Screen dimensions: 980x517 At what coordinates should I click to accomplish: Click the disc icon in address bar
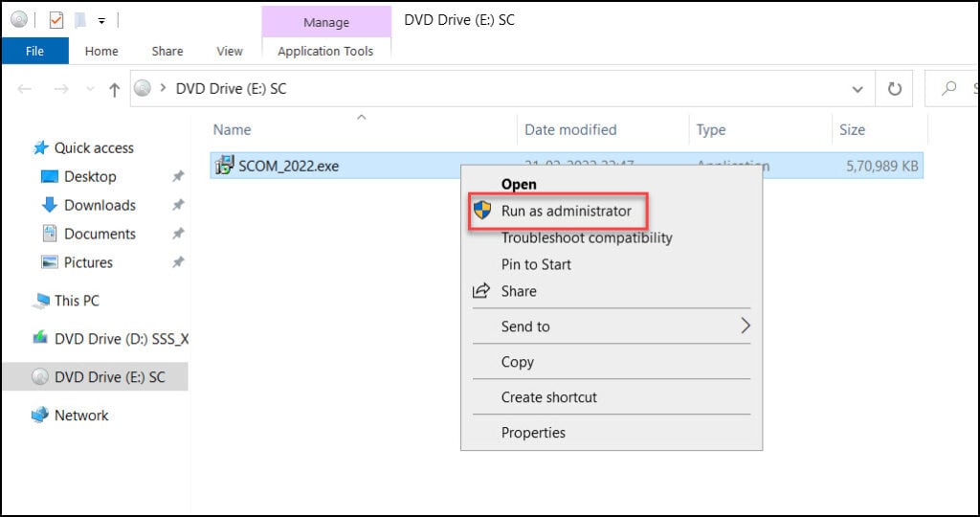click(x=144, y=89)
